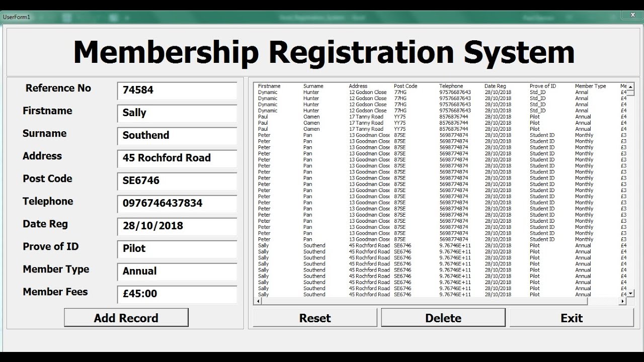The height and width of the screenshot is (362, 644).
Task: Click the Add Record button
Action: coord(126,318)
